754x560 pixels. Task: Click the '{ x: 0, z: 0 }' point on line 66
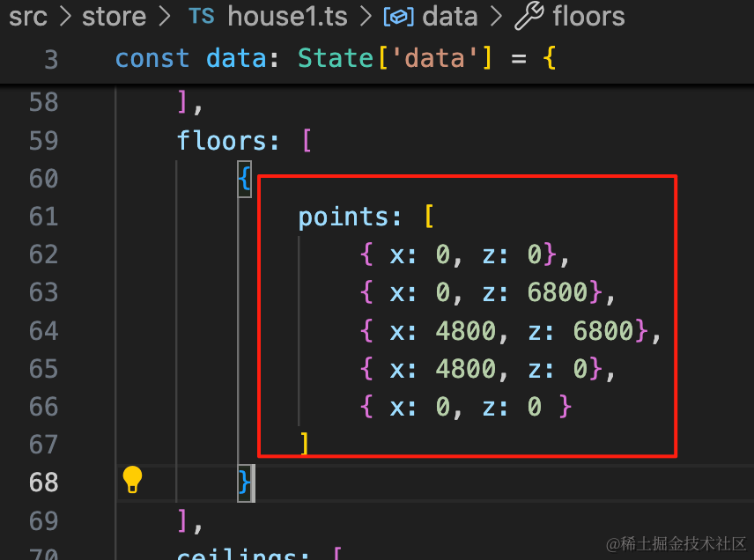[x=465, y=407]
